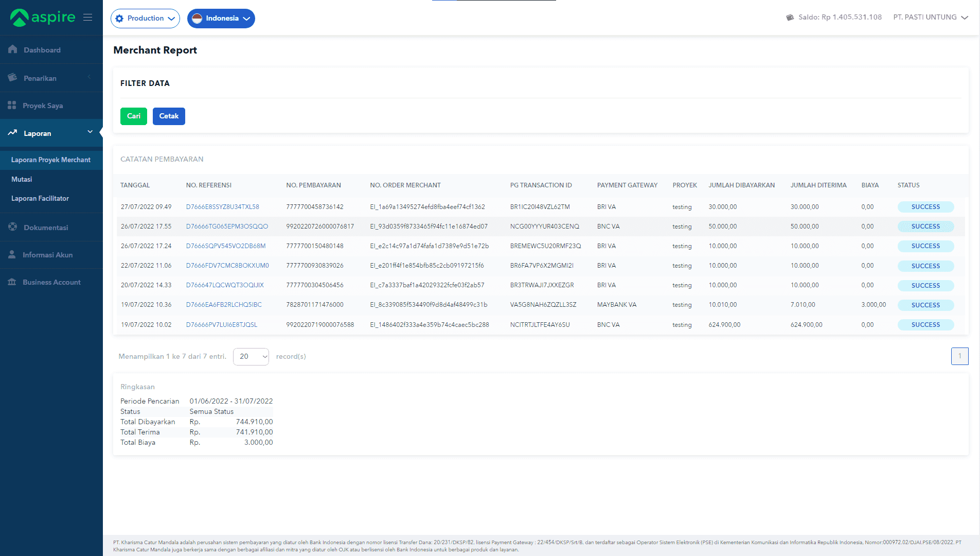Go to pagination page 1
This screenshot has height=556, width=980.
(x=959, y=356)
